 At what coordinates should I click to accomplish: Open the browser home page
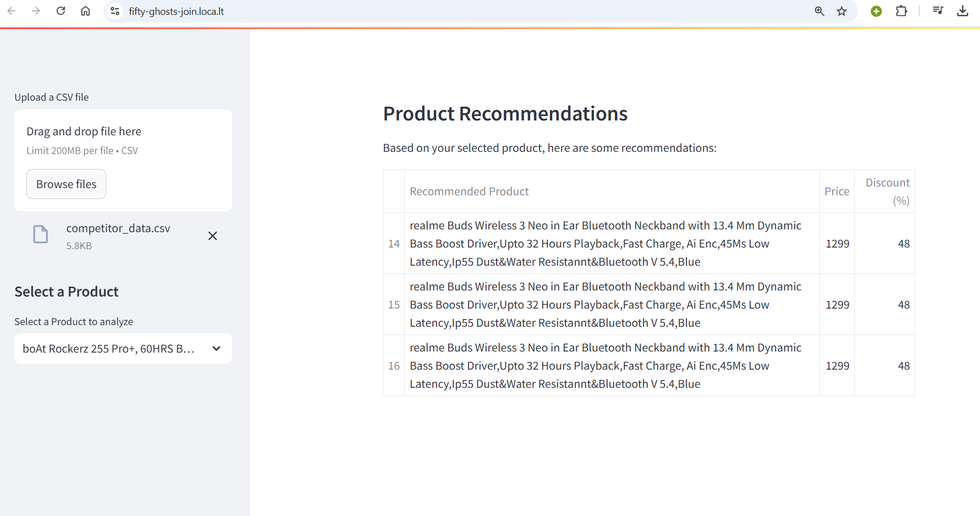[x=86, y=11]
